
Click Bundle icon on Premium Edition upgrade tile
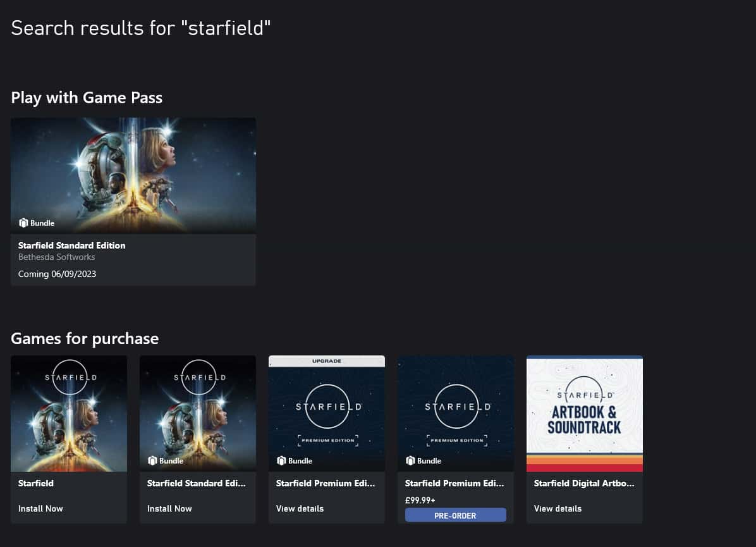(281, 460)
